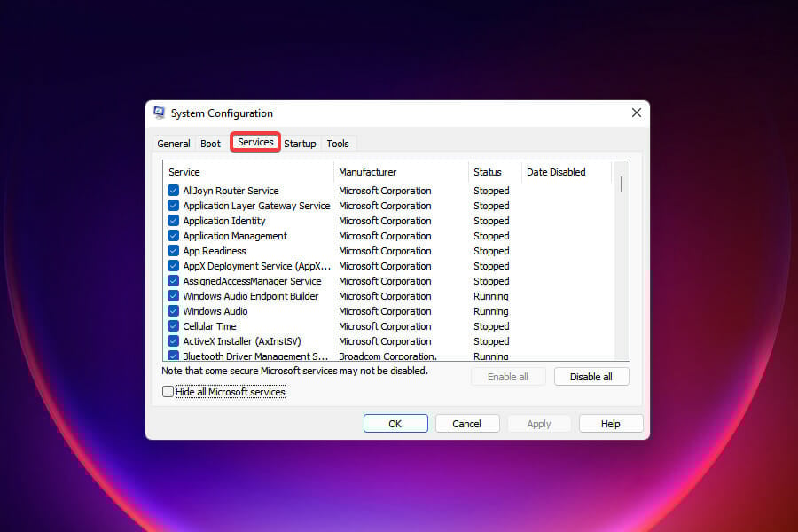Check Hide all Microsoft services
Viewport: 798px width, 532px height.
coord(168,392)
